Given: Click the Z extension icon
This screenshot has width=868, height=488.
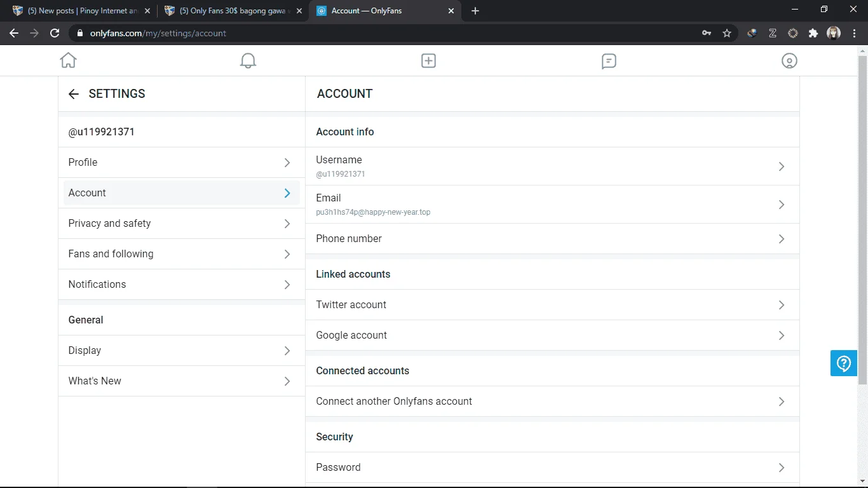Looking at the screenshot, I should coord(773,33).
